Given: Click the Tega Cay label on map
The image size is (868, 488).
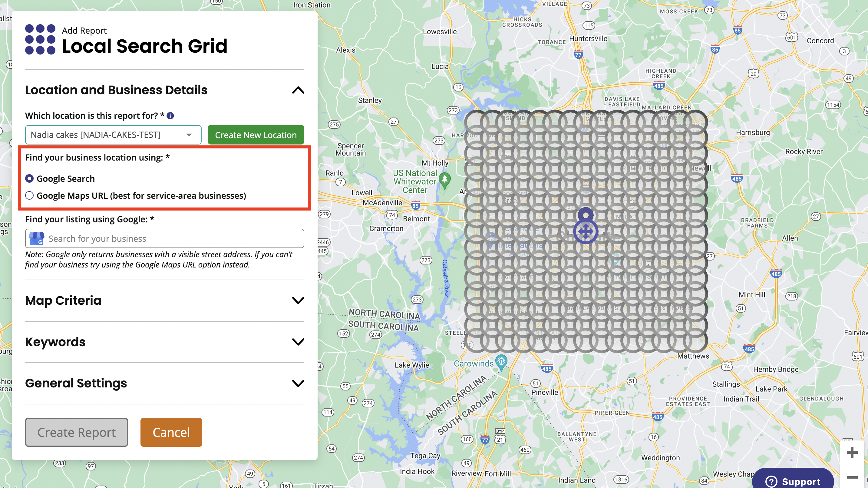Looking at the screenshot, I should (425, 456).
